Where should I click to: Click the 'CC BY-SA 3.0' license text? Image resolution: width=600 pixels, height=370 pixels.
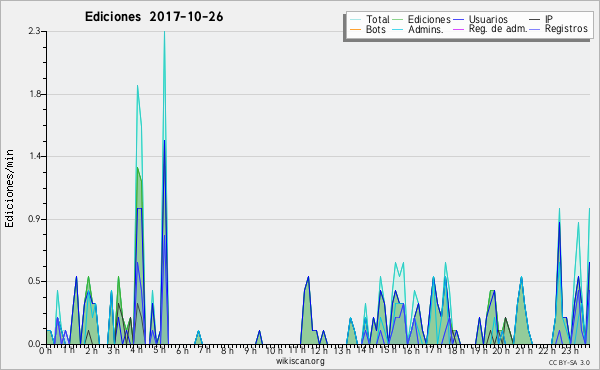click(569, 362)
